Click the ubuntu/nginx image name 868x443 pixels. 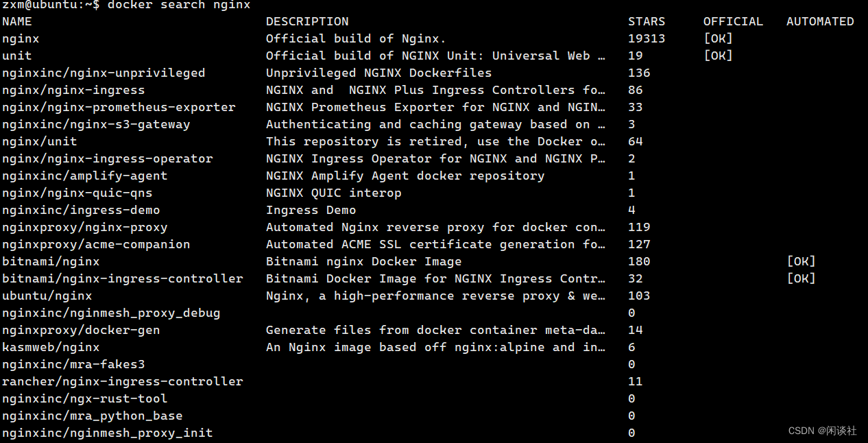pos(47,296)
